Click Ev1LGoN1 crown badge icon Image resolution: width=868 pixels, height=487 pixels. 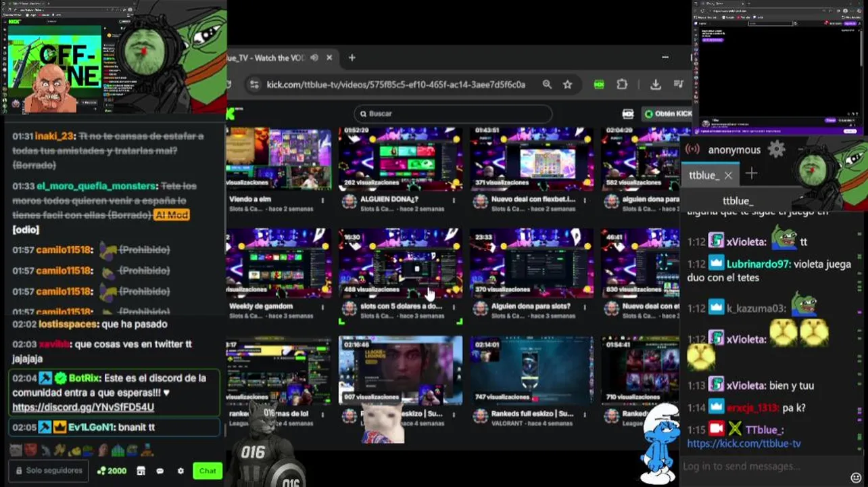(60, 427)
